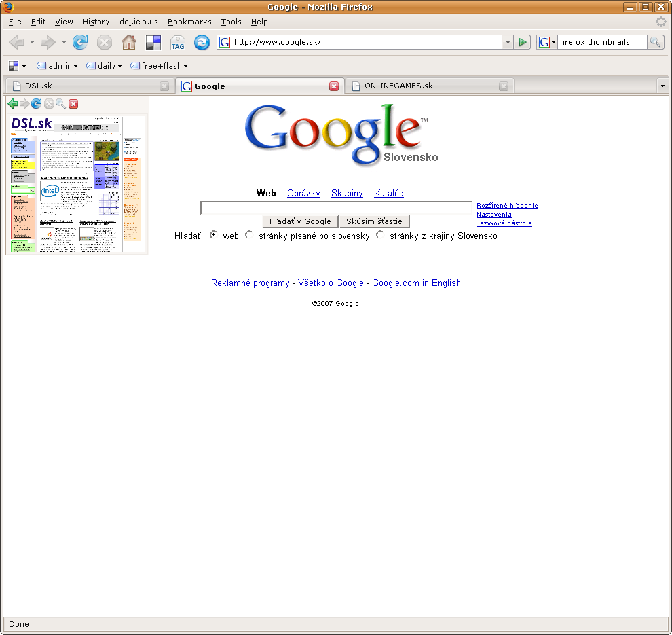Expand the admin bookmarks folder
Screen dimensions: 672x635
(x=56, y=66)
